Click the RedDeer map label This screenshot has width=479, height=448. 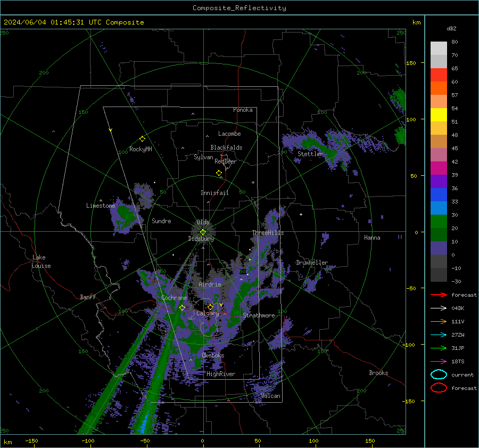click(226, 161)
